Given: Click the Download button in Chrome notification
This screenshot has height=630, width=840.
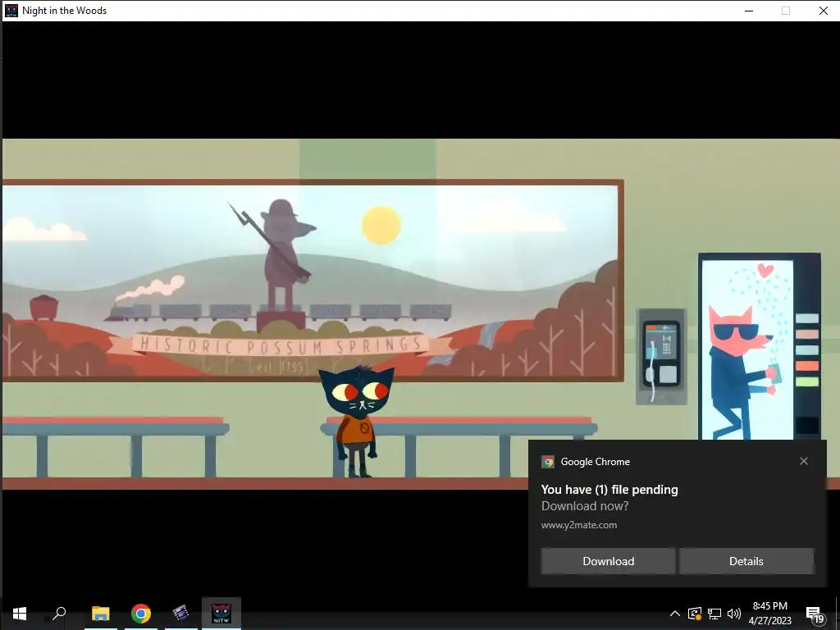Looking at the screenshot, I should [x=608, y=561].
